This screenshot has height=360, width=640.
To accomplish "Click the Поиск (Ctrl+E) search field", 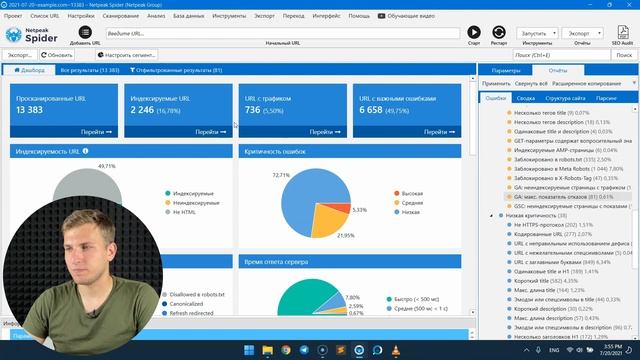I will 561,55.
